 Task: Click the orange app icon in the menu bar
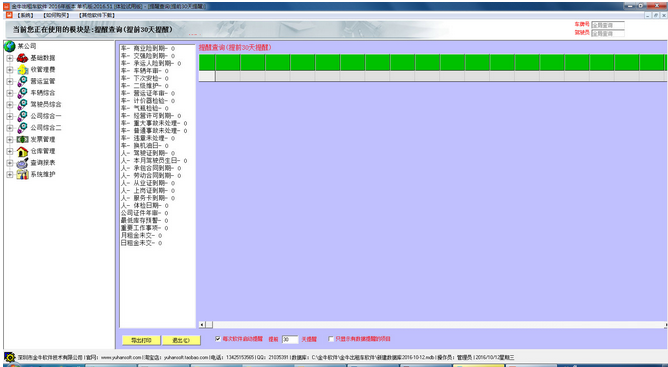pos(9,15)
